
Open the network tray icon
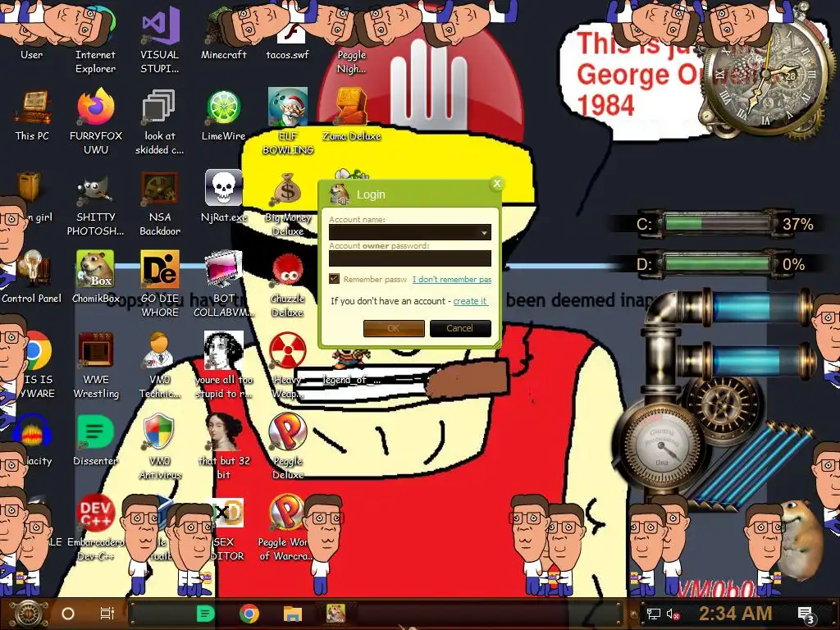654,614
